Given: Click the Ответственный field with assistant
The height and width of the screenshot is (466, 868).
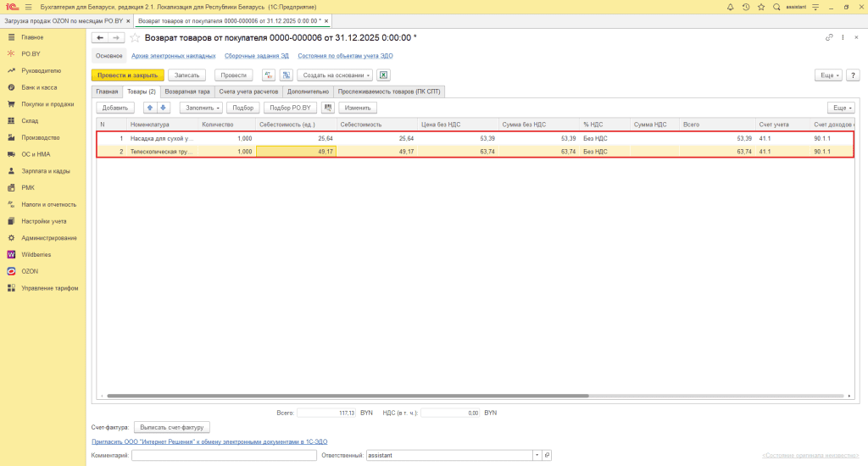Looking at the screenshot, I should click(449, 456).
